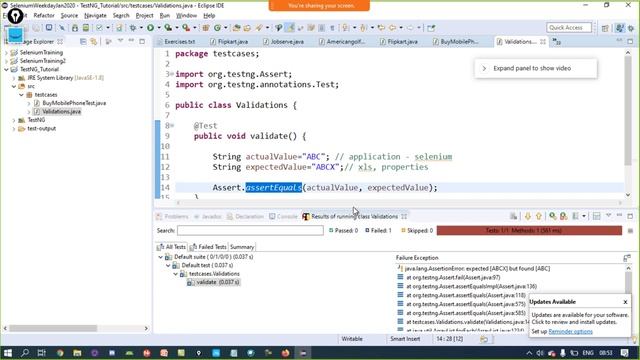Close the Validations editor tab
Screen dimensions: 640x360
point(543,42)
